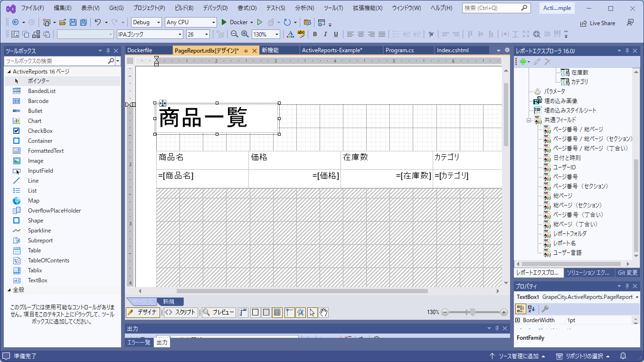
Task: Open the 拡張機能(X) menu
Action: click(368, 8)
